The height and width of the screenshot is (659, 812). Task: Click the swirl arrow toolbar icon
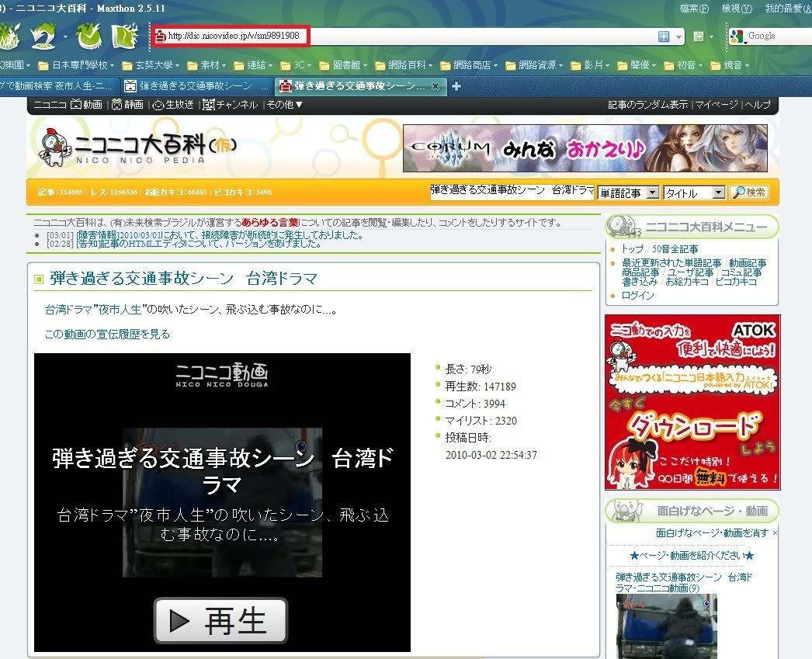(43, 36)
